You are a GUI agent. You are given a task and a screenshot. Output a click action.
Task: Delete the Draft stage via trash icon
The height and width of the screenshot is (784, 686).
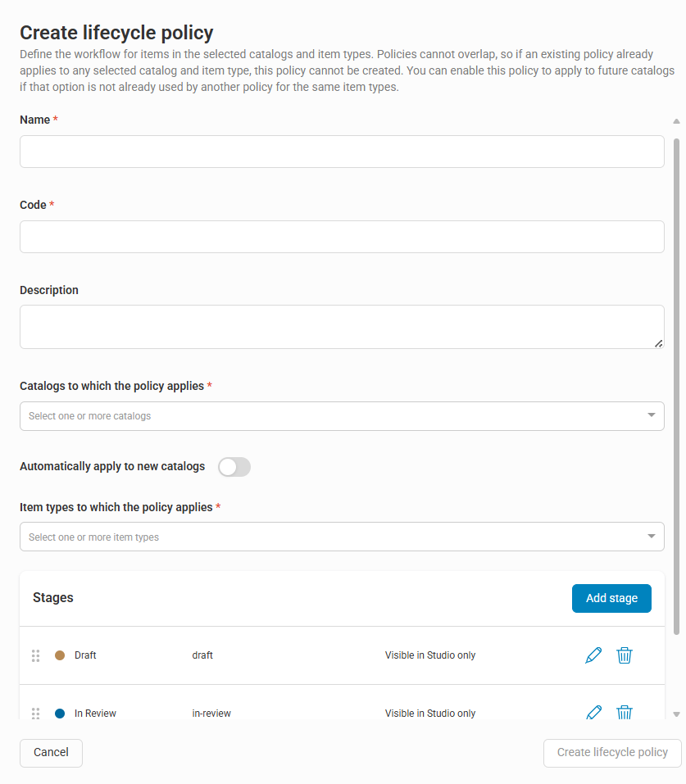pos(624,655)
